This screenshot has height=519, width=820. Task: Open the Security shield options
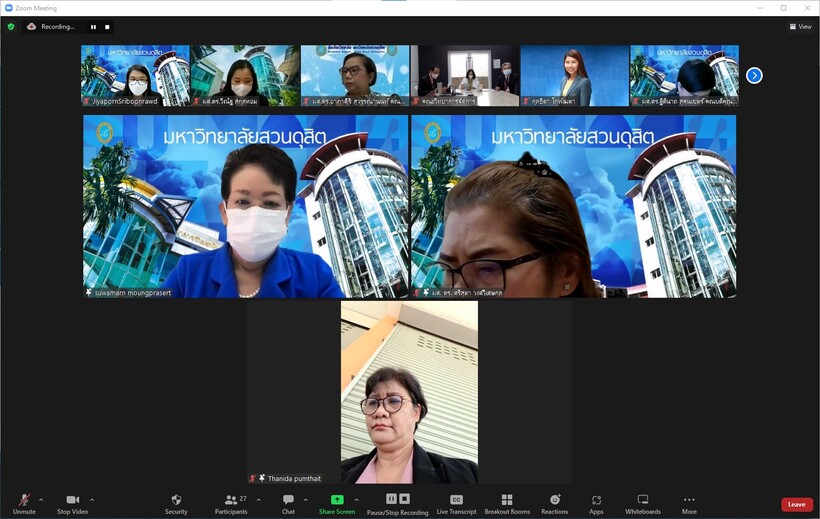(176, 503)
